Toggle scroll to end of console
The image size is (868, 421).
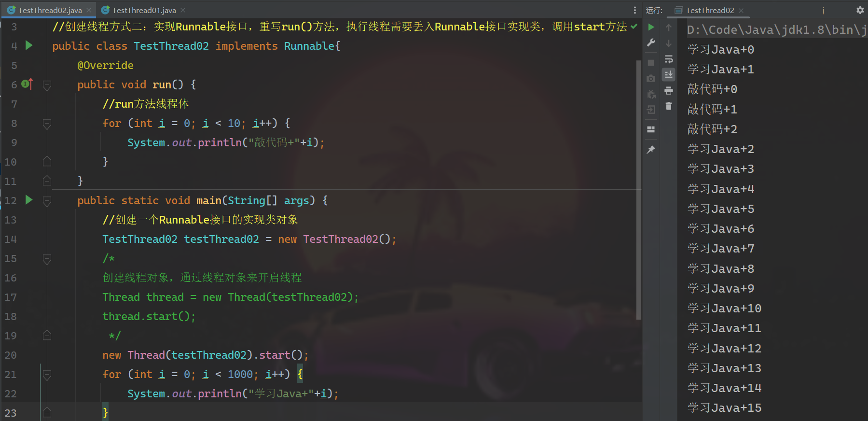[x=669, y=74]
